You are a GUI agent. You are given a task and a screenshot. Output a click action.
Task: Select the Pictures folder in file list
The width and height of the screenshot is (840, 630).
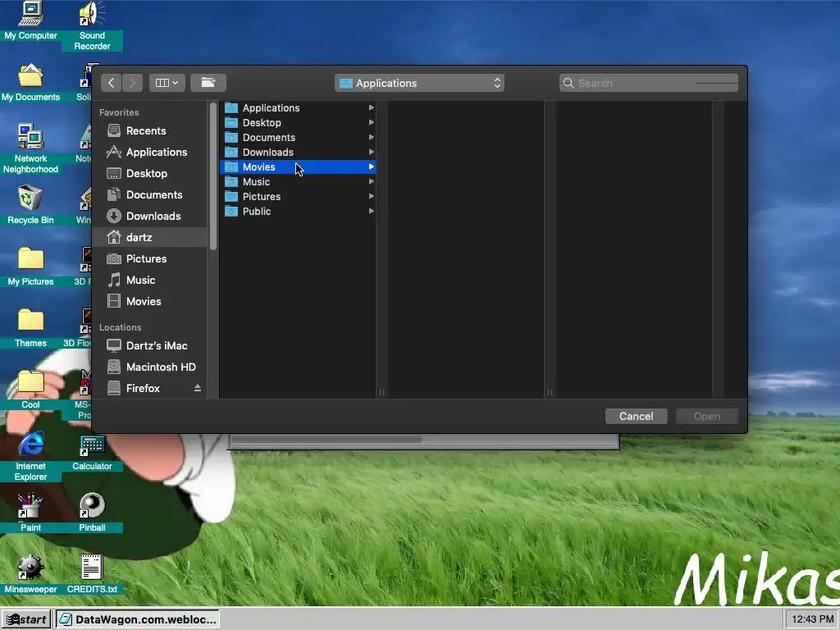coord(298,197)
